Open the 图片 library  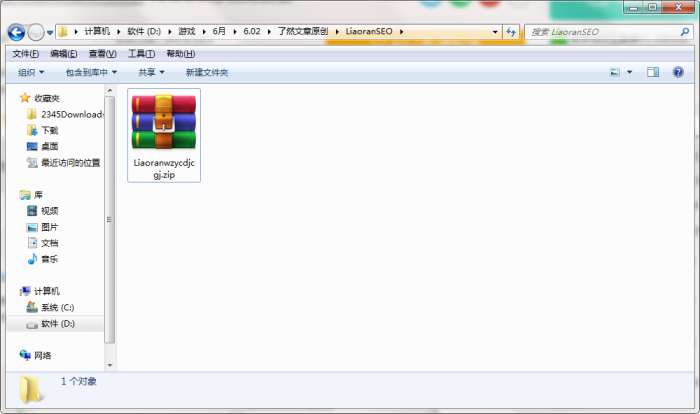[50, 227]
